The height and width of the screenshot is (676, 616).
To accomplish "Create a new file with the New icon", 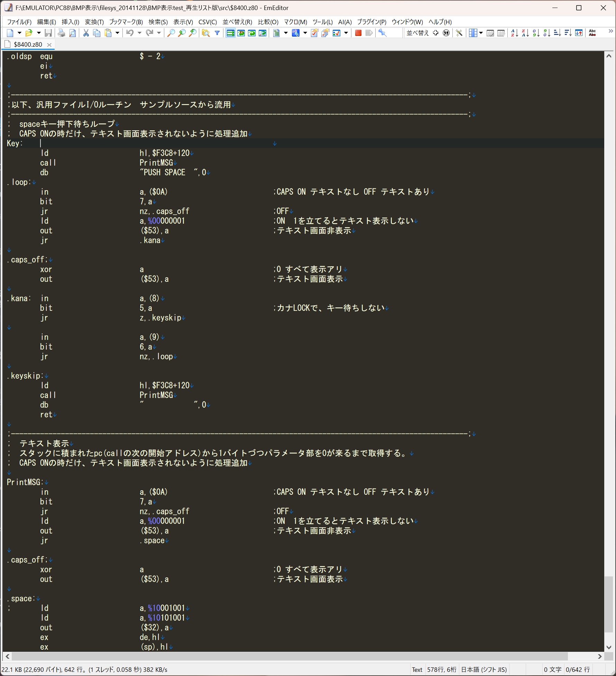I will [10, 33].
